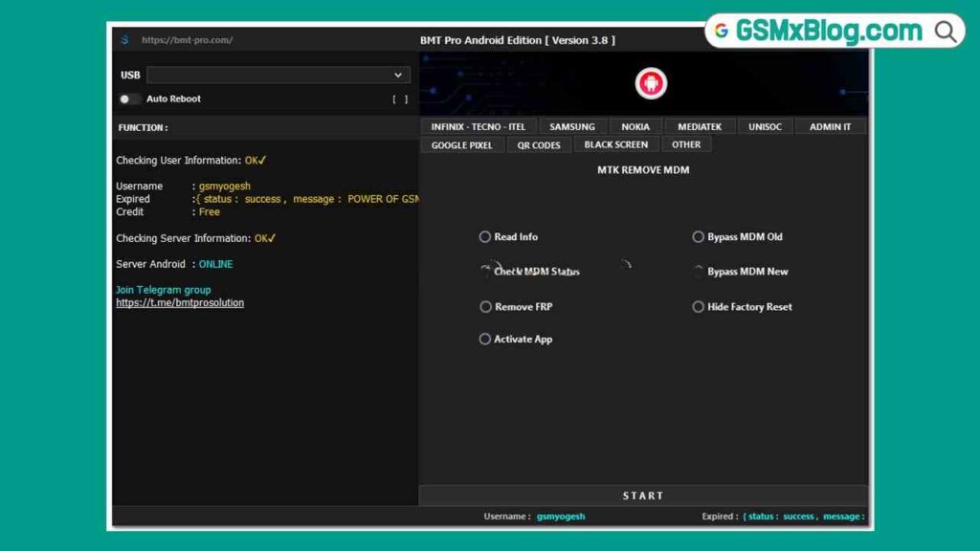The height and width of the screenshot is (551, 980).
Task: Click the START button
Action: (643, 496)
